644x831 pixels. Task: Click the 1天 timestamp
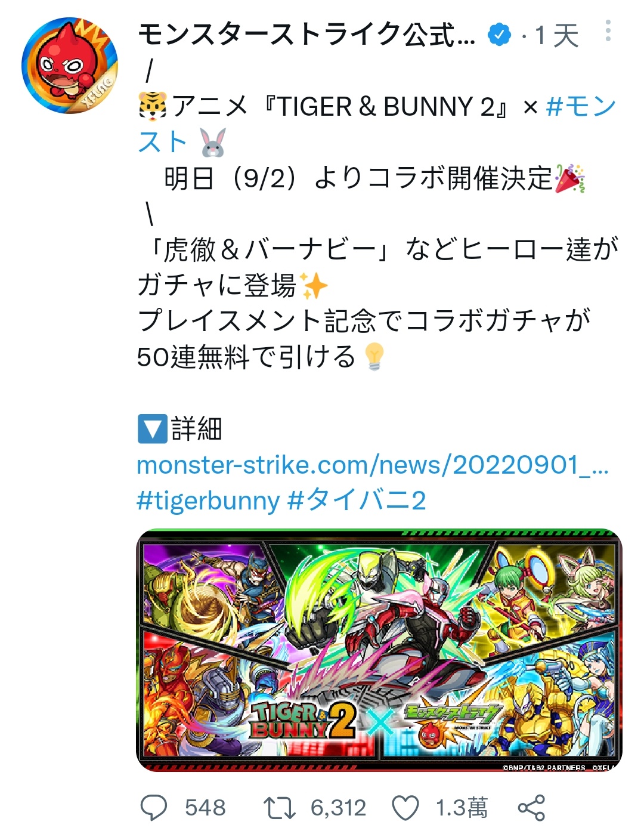[x=557, y=35]
